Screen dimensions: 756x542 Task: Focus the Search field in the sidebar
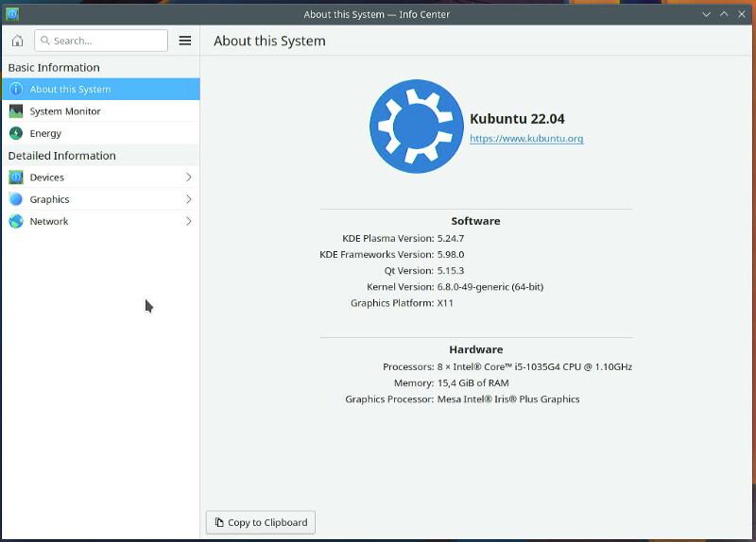pyautogui.click(x=101, y=41)
